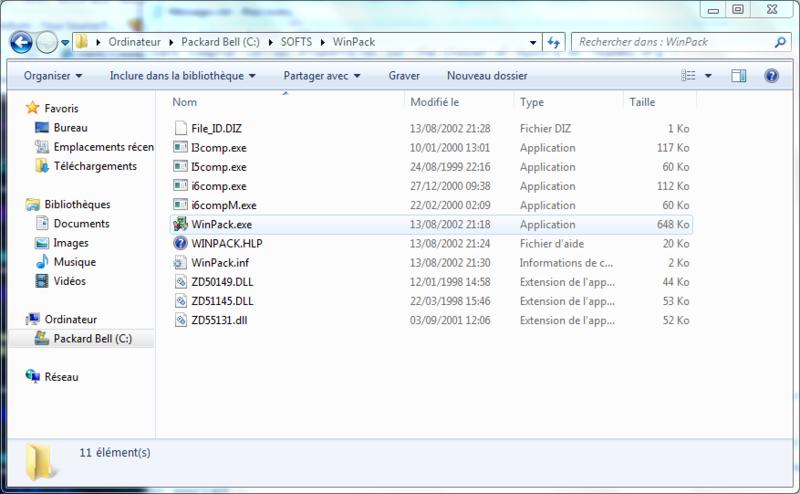Select the file name i6compM.exe
The width and height of the screenshot is (800, 494).
coord(224,205)
